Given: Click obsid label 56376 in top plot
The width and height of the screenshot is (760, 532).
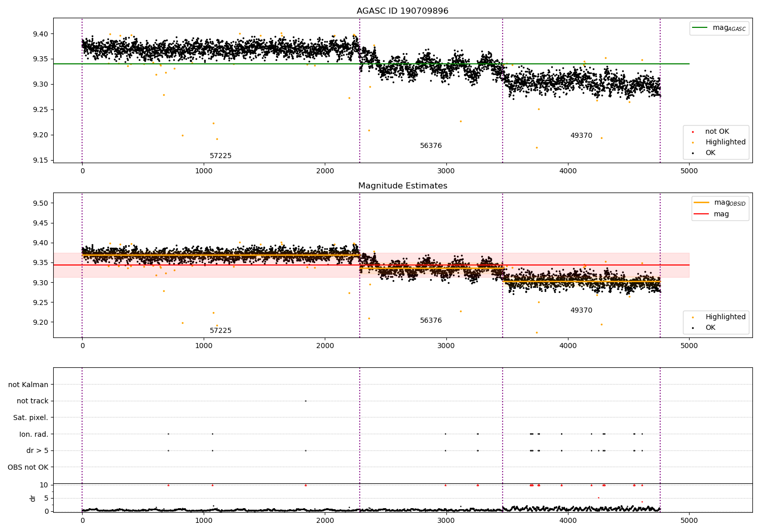Looking at the screenshot, I should coord(431,146).
